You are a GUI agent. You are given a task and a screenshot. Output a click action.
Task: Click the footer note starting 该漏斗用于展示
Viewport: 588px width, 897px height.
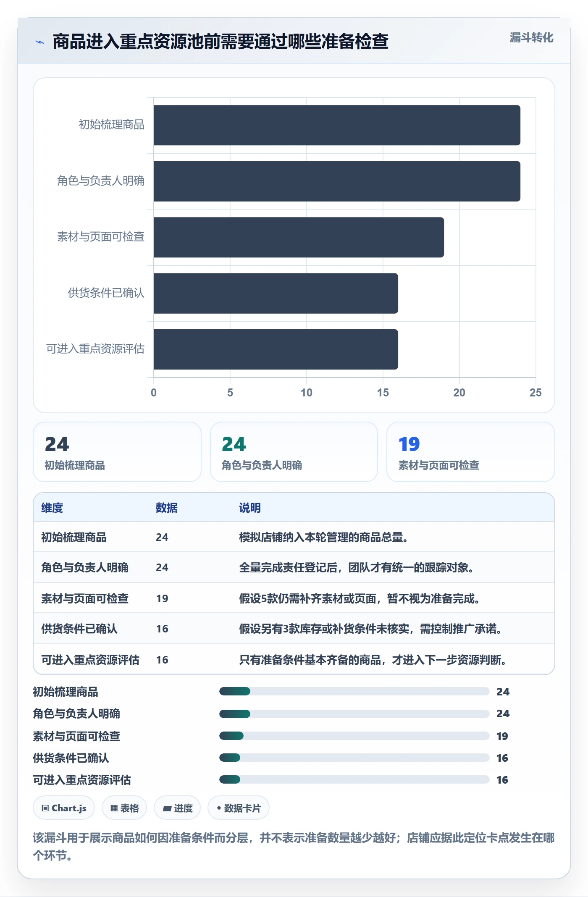pos(294,847)
